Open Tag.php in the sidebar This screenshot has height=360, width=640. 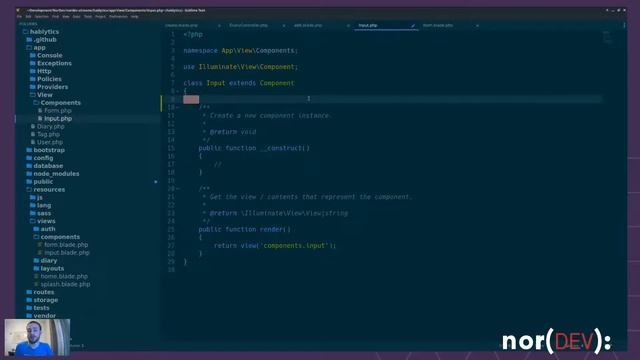point(48,134)
